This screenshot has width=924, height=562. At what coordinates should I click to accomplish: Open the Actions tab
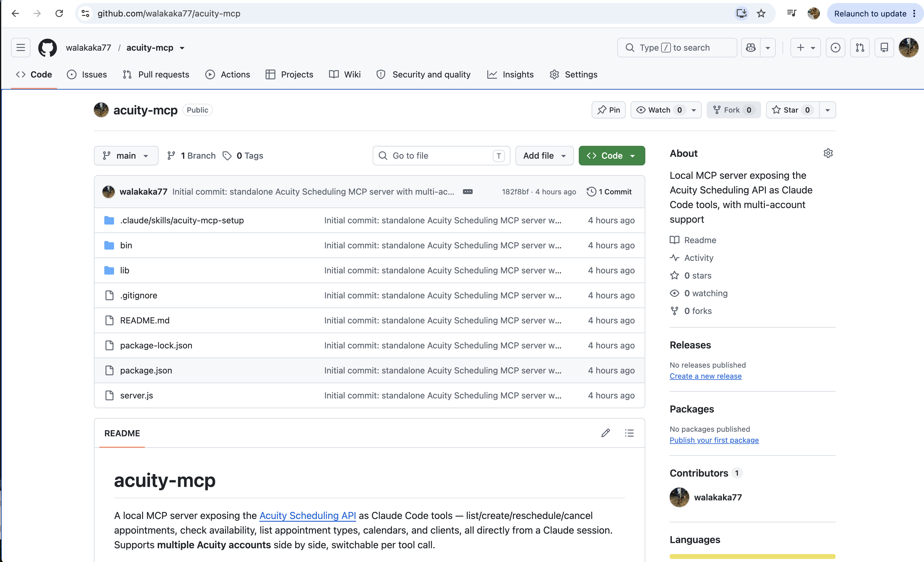[x=227, y=75]
